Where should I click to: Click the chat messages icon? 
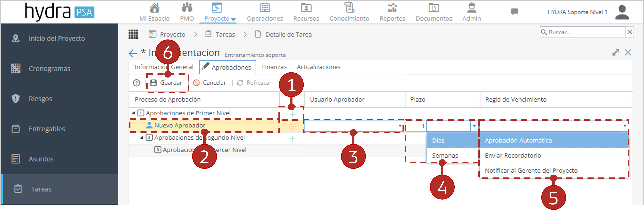coord(514,12)
